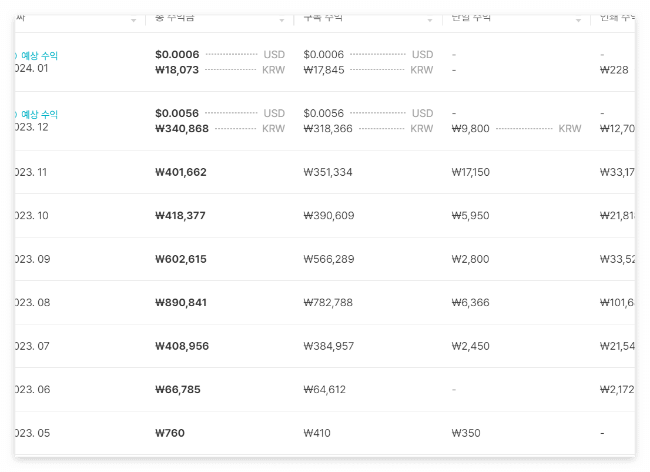Click the 023. 07 date row label
Image resolution: width=650 pixels, height=472 pixels.
tap(32, 346)
